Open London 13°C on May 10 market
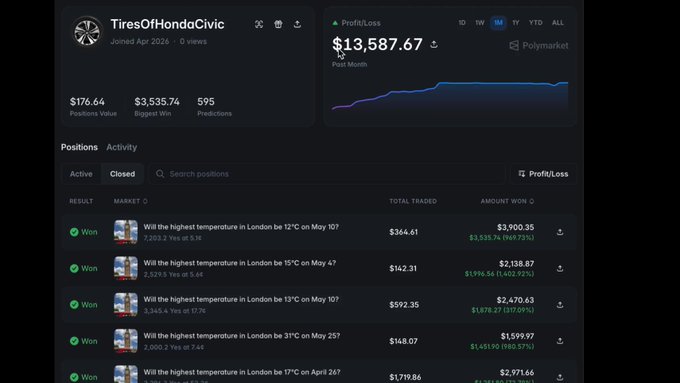The height and width of the screenshot is (383, 680). pos(241,299)
